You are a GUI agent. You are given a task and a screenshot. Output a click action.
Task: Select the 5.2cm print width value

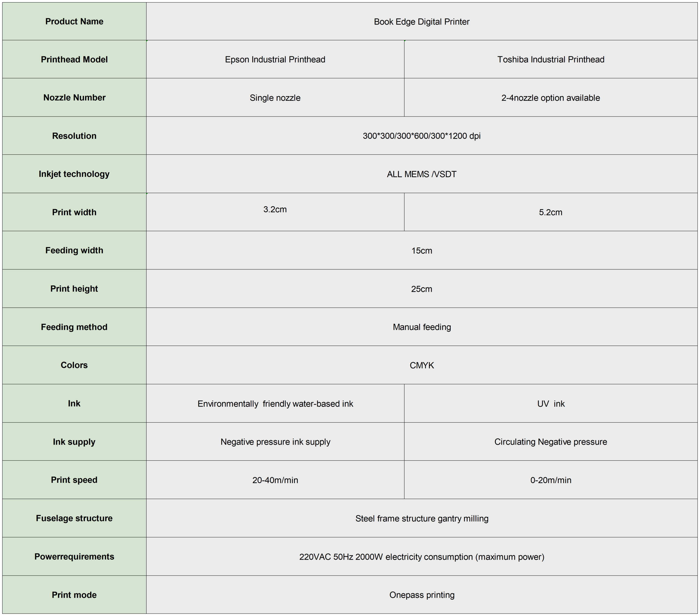550,212
